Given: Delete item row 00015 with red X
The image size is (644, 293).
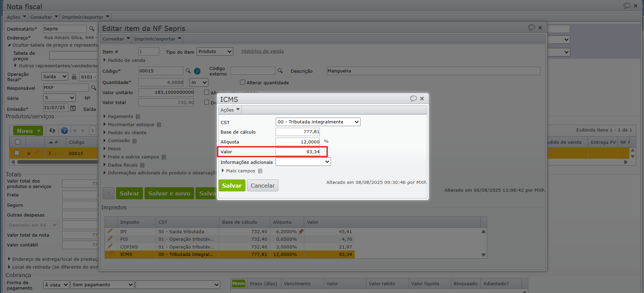Looking at the screenshot, I should 29,154.
